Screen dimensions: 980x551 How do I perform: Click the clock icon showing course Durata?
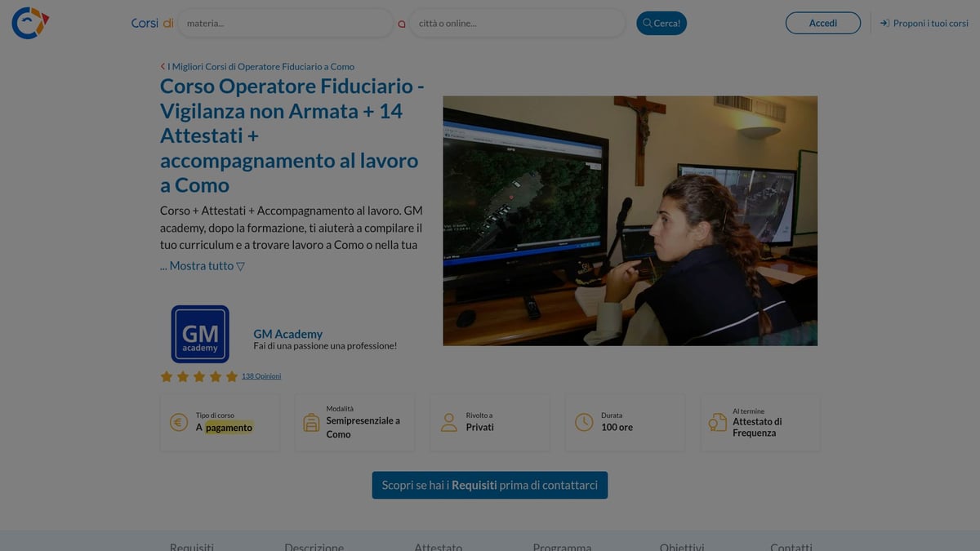583,421
